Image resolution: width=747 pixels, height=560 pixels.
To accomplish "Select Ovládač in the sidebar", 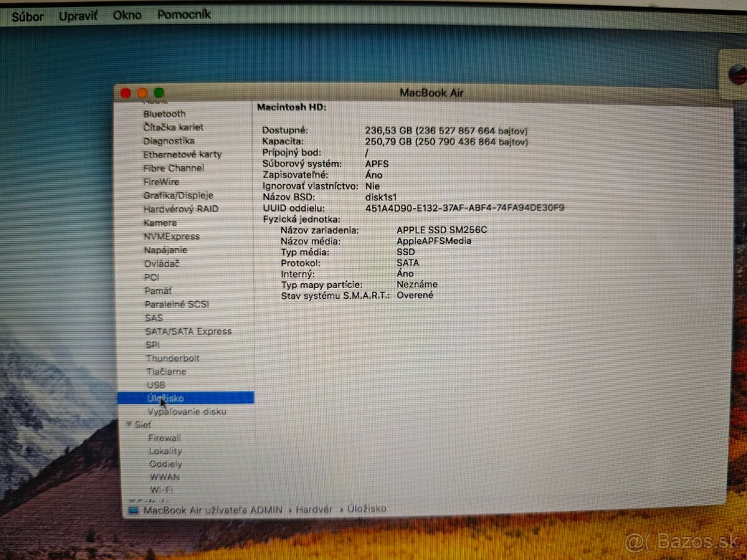I will click(x=162, y=264).
